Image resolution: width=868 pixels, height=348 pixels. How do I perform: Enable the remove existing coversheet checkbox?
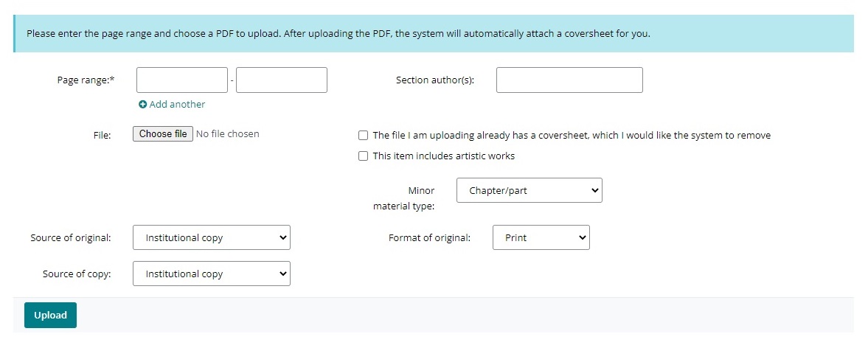(363, 136)
